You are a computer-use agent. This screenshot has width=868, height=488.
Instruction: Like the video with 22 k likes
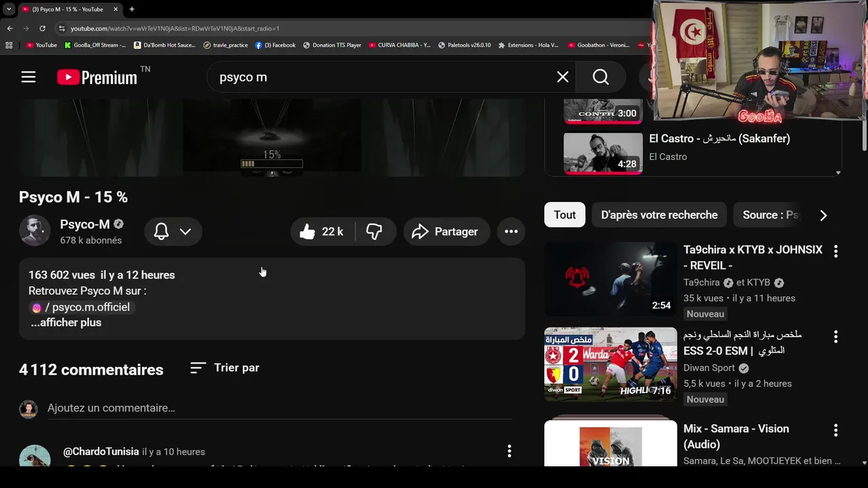pyautogui.click(x=322, y=232)
